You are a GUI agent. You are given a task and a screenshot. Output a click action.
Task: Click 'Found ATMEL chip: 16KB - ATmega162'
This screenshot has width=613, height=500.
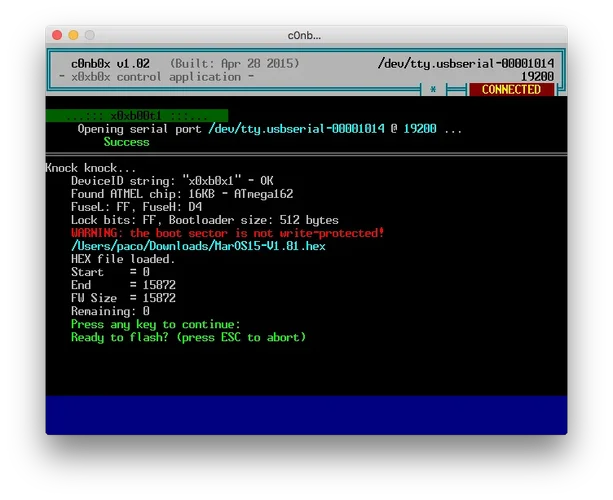(182, 194)
